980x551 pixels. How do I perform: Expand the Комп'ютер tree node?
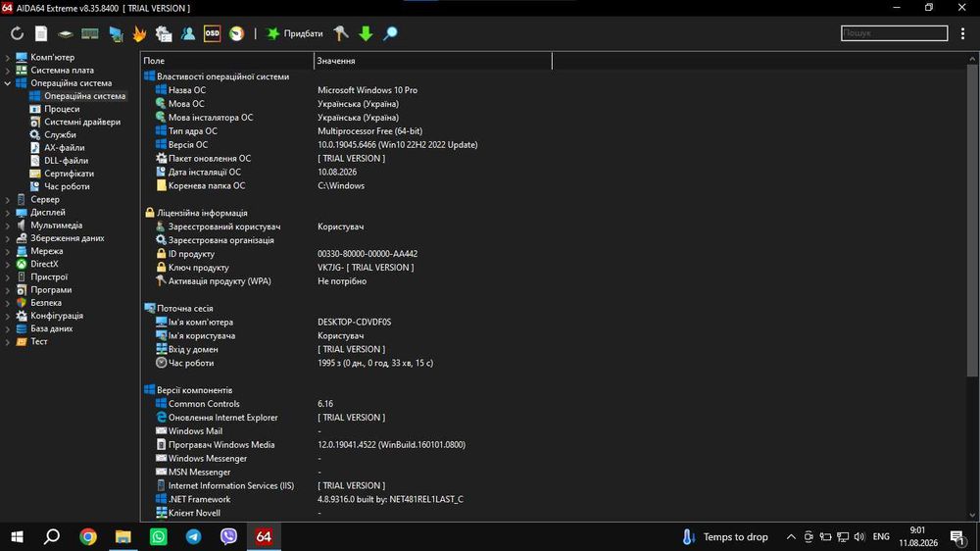tap(8, 58)
